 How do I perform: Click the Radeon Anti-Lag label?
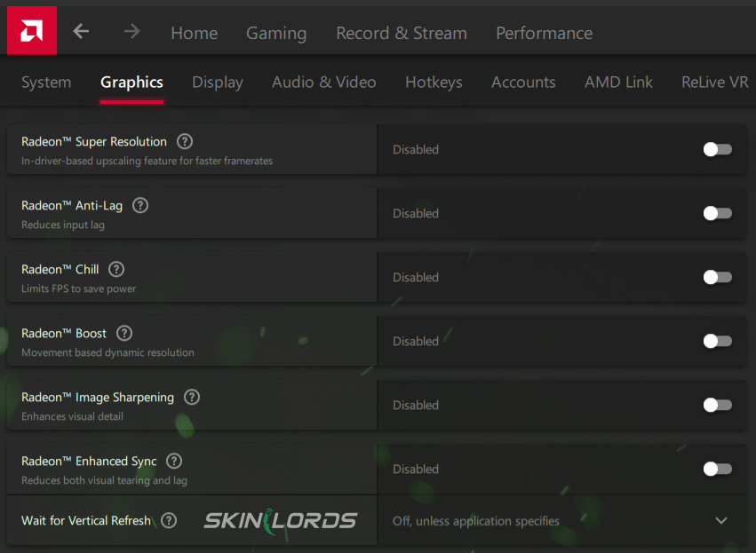[x=72, y=206]
